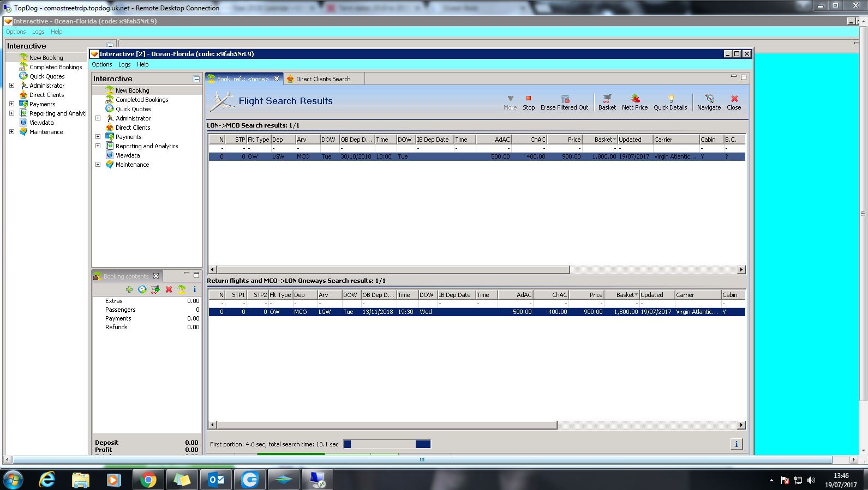Open Internet Explorer from the taskbar
Image resolution: width=868 pixels, height=490 pixels.
[x=47, y=480]
